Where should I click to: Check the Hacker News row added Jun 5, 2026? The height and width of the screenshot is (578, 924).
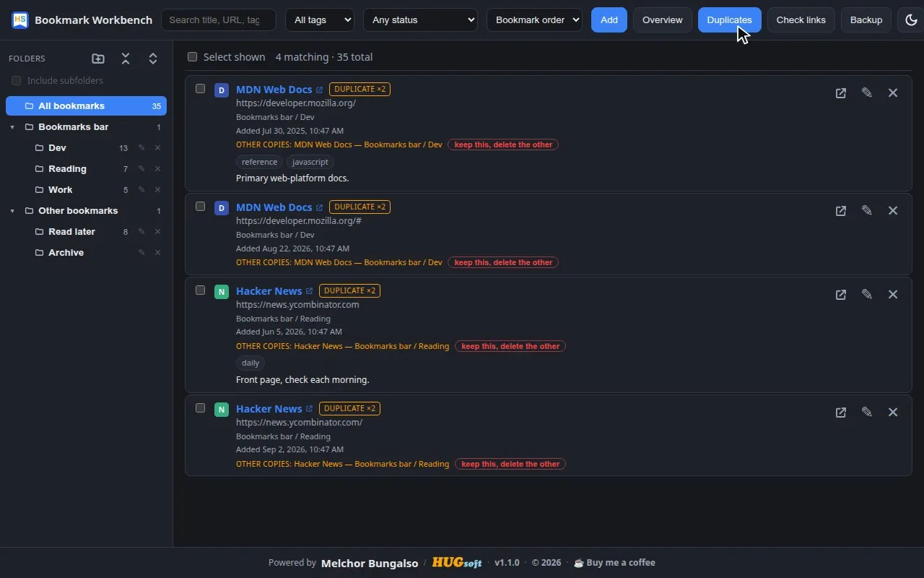[201, 290]
